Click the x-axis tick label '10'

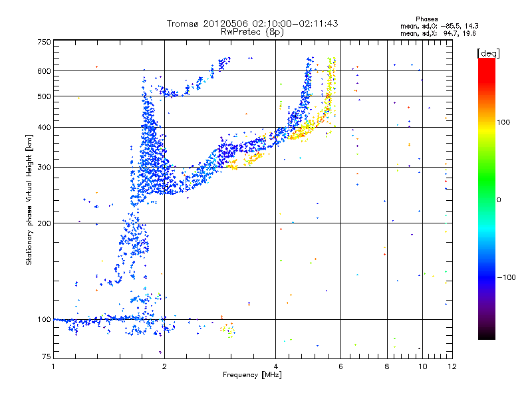[x=423, y=366]
